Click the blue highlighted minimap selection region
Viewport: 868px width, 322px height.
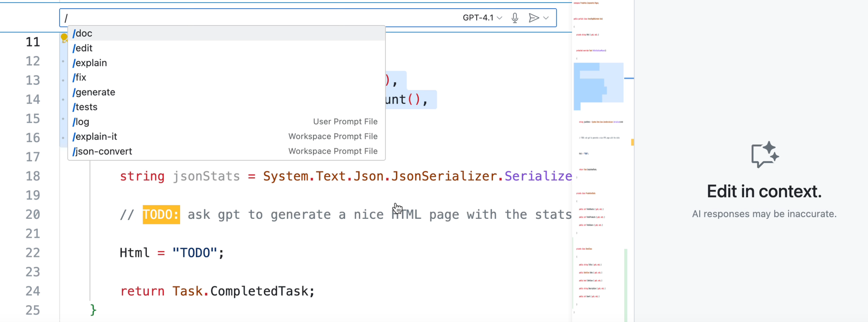click(x=598, y=85)
